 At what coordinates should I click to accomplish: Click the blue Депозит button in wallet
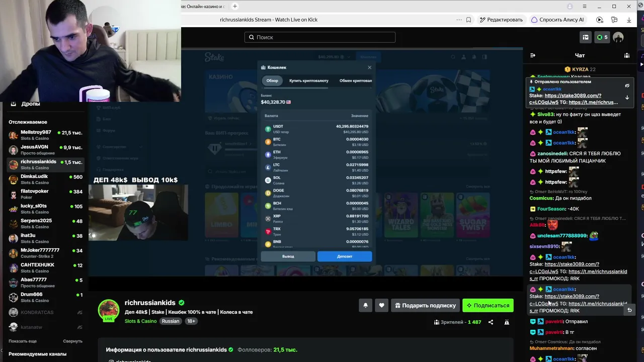[345, 256]
